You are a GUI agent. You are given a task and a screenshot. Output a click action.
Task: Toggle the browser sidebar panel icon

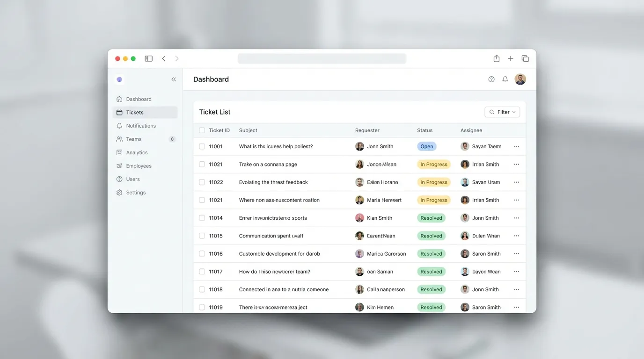(148, 58)
